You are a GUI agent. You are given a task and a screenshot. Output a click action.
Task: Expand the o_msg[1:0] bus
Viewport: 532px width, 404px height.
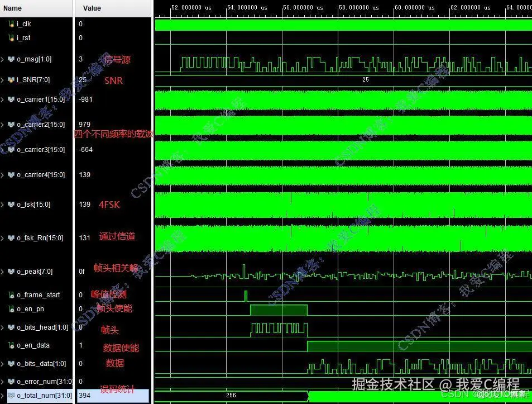point(3,59)
